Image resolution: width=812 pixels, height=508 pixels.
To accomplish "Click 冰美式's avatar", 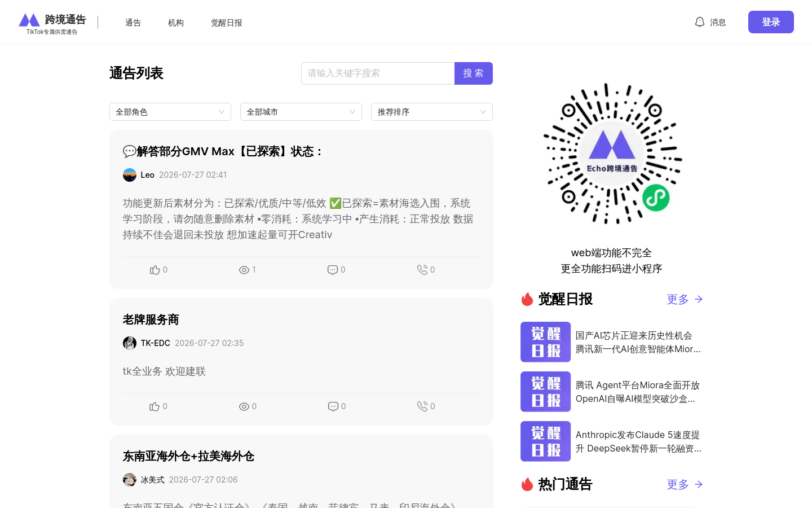I will pyautogui.click(x=130, y=480).
